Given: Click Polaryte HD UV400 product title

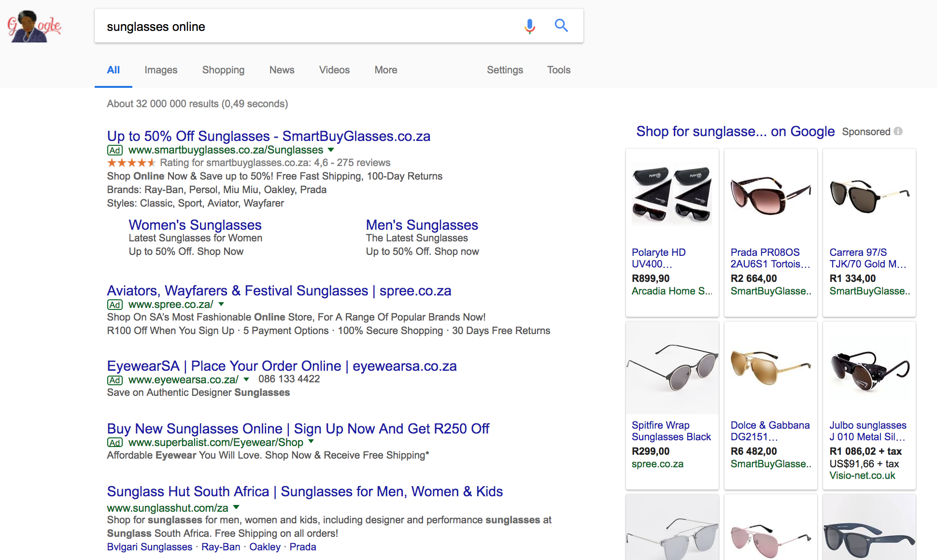Looking at the screenshot, I should [x=659, y=258].
